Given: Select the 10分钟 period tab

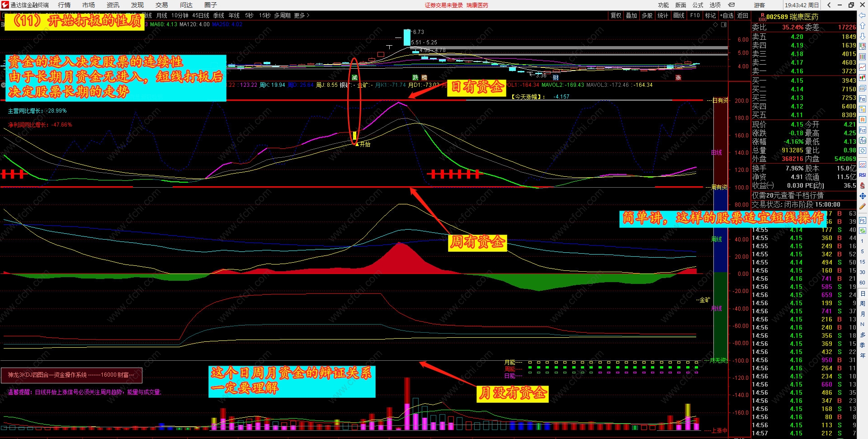Looking at the screenshot, I should 179,15.
